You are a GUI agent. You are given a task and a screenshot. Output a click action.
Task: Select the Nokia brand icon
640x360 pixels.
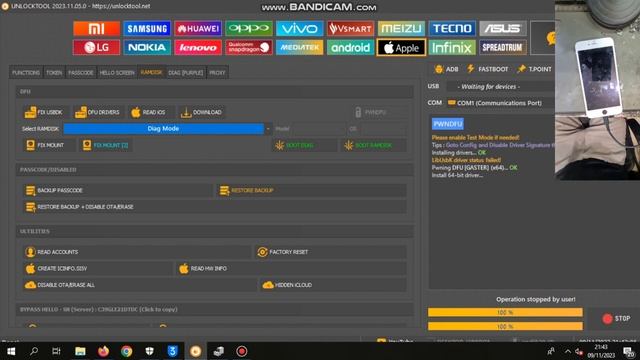tap(147, 47)
